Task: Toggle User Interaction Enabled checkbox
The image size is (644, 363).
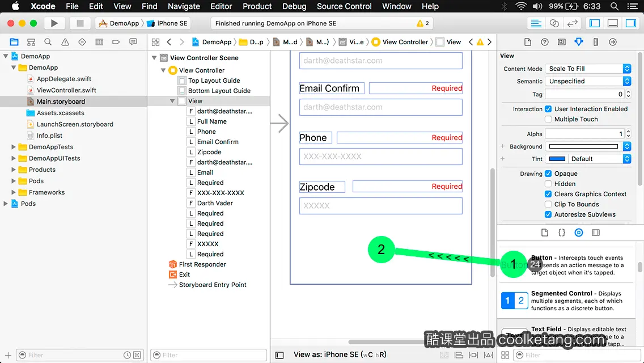Action: pyautogui.click(x=548, y=109)
